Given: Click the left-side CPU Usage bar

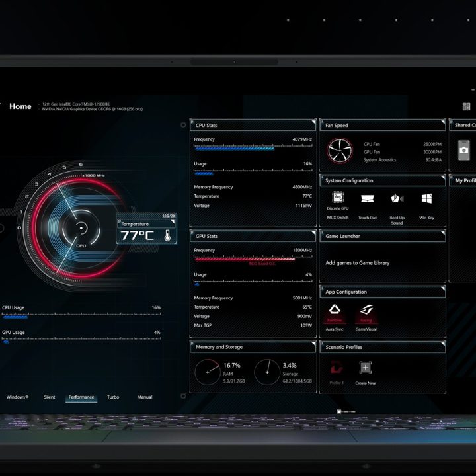Looking at the screenshot, I should (x=81, y=316).
